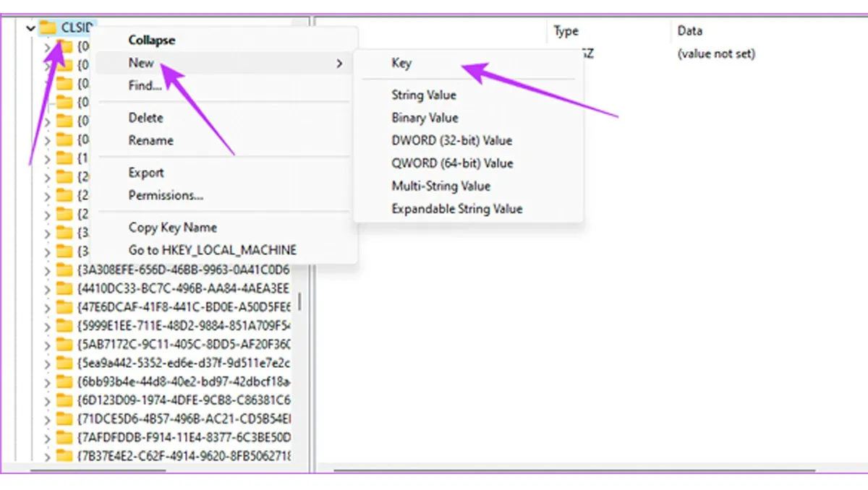Click the tree pane vertical scrollbar thumb
Screen dimensions: 868x490
click(x=299, y=301)
